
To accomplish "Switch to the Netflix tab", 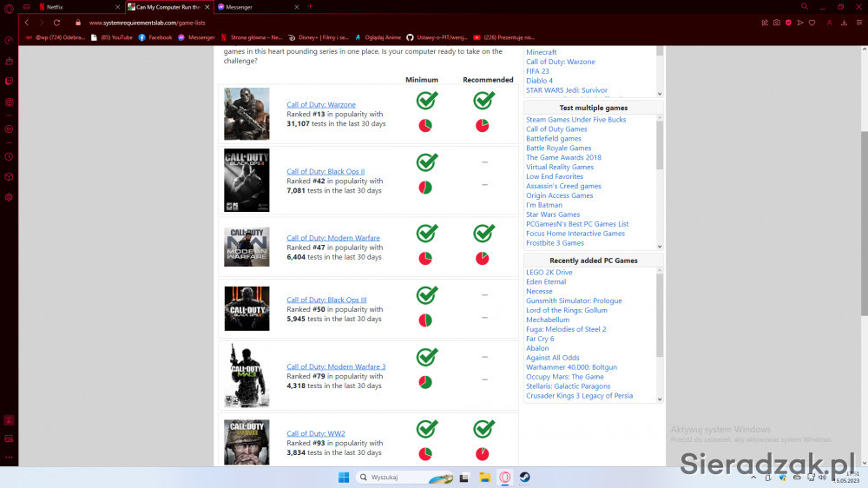I will click(77, 7).
